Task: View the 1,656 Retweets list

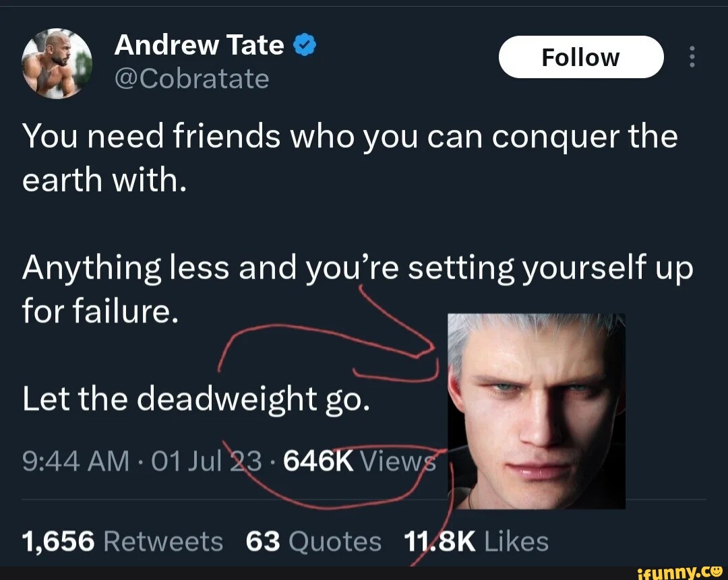Action: [x=123, y=541]
